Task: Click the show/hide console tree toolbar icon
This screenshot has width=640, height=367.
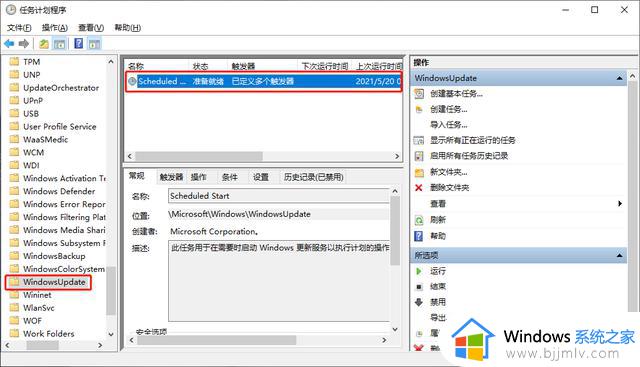Action: (x=60, y=44)
